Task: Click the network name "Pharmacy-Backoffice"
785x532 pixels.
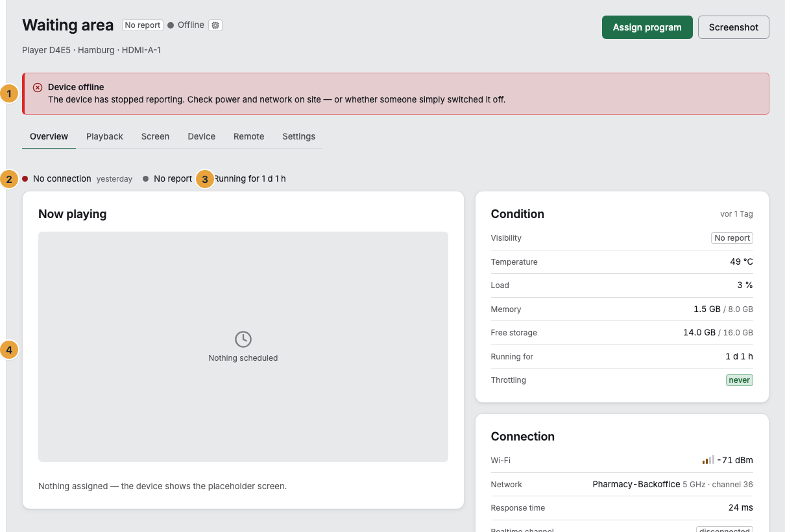Action: point(636,485)
